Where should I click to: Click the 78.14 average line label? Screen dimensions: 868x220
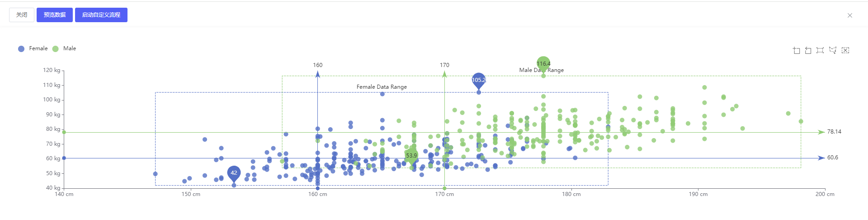click(x=834, y=132)
